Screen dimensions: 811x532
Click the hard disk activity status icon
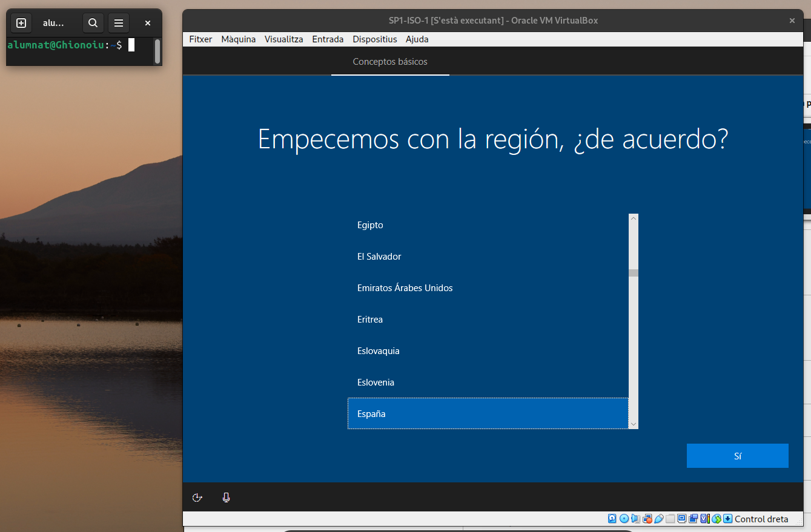612,519
